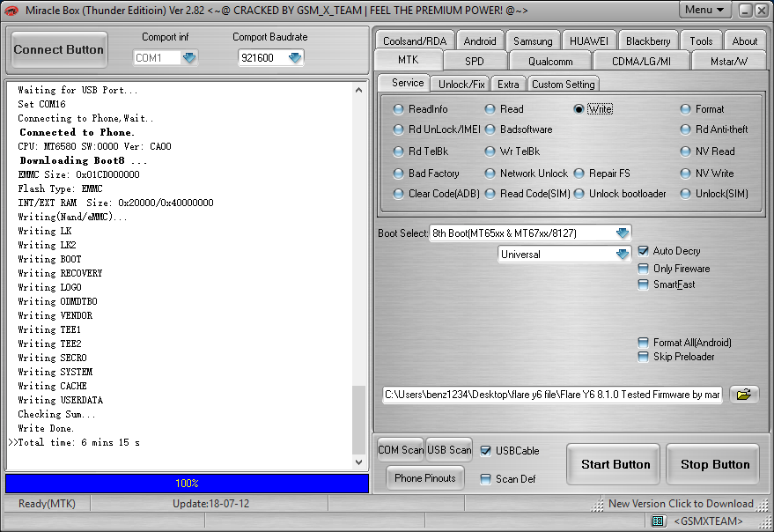
Task: Open the About tab
Action: coord(744,41)
